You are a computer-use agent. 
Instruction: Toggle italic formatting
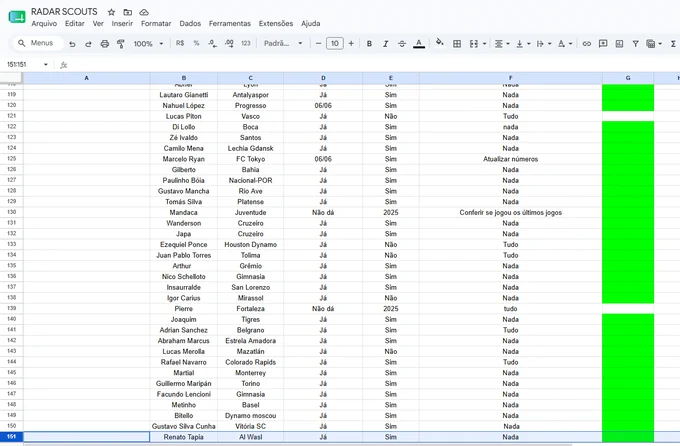pos(385,44)
